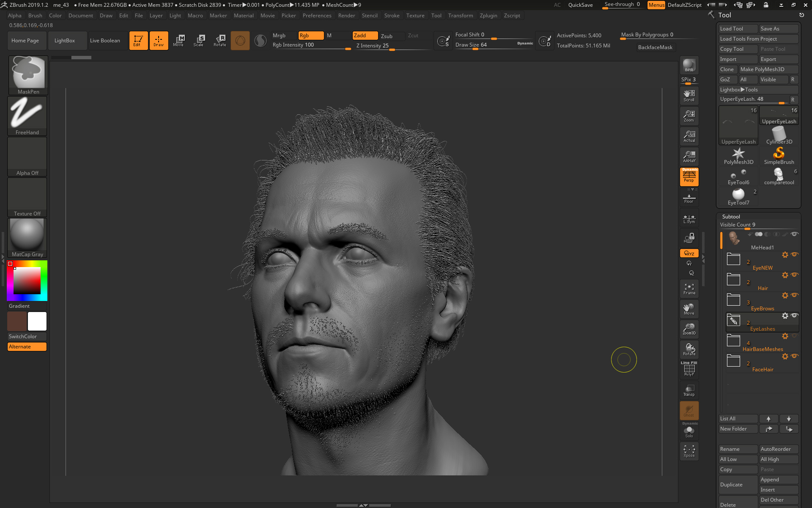The width and height of the screenshot is (812, 508).
Task: Pick a color in the color picker square
Action: (x=27, y=281)
